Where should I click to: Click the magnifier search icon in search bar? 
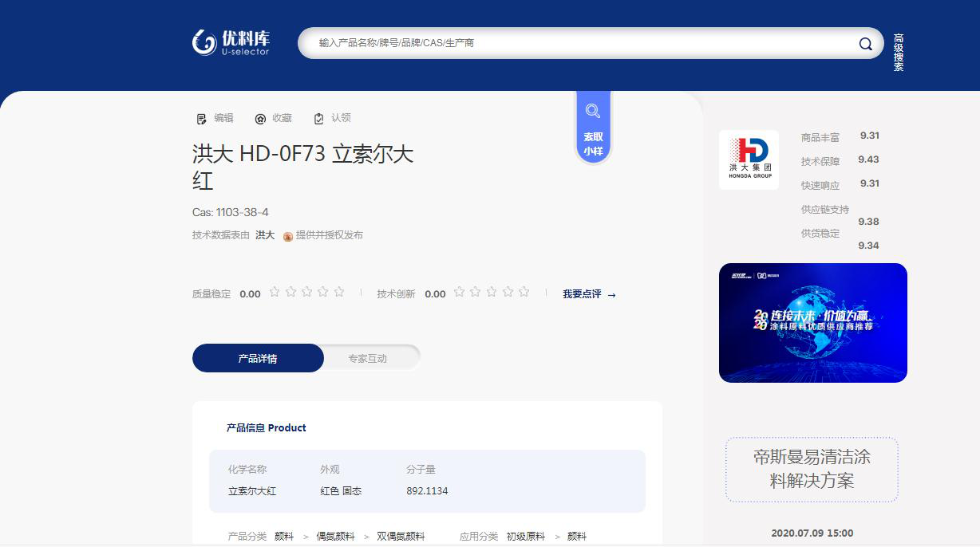tap(865, 44)
